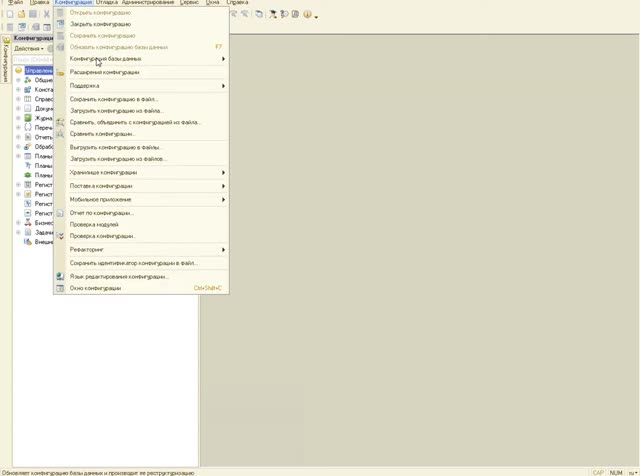The height and width of the screenshot is (476, 640).
Task: Click the Документы tree node icon
Action: (x=28, y=109)
